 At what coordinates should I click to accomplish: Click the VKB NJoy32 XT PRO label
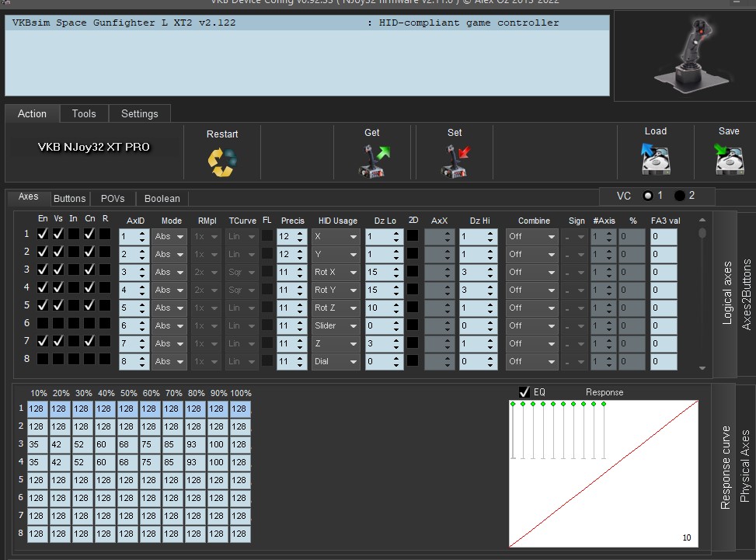point(94,147)
